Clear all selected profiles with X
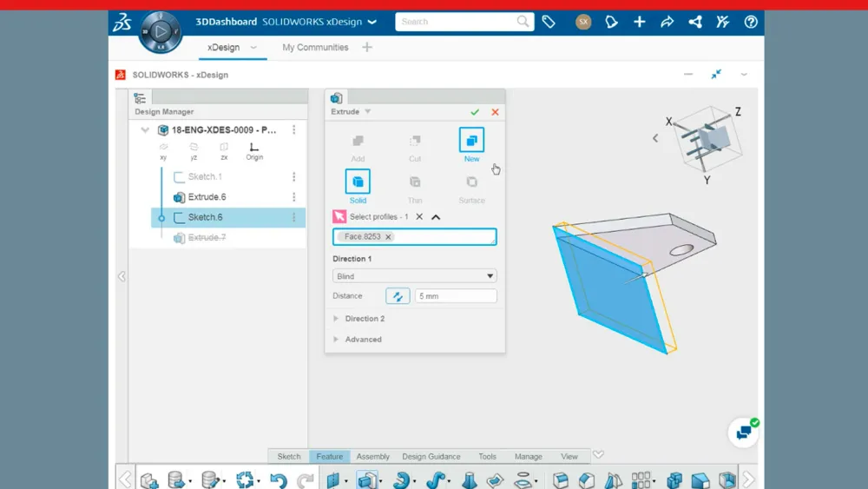 (x=419, y=216)
